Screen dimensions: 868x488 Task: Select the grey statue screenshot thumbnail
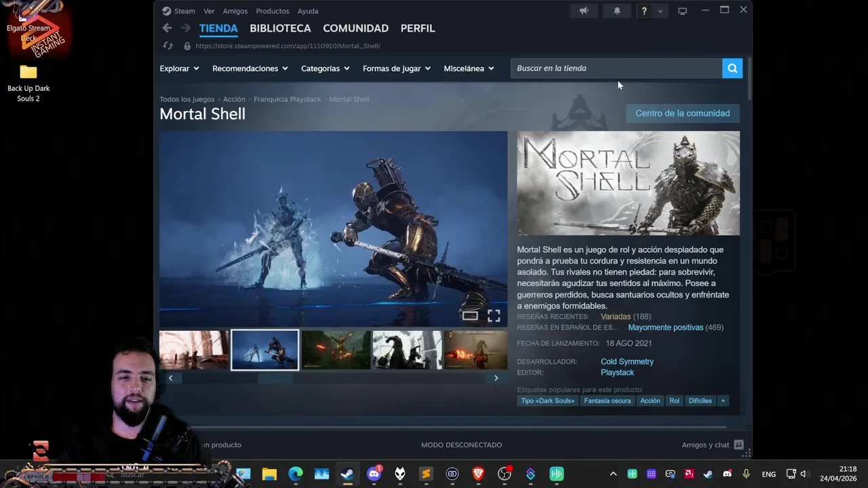tap(408, 350)
